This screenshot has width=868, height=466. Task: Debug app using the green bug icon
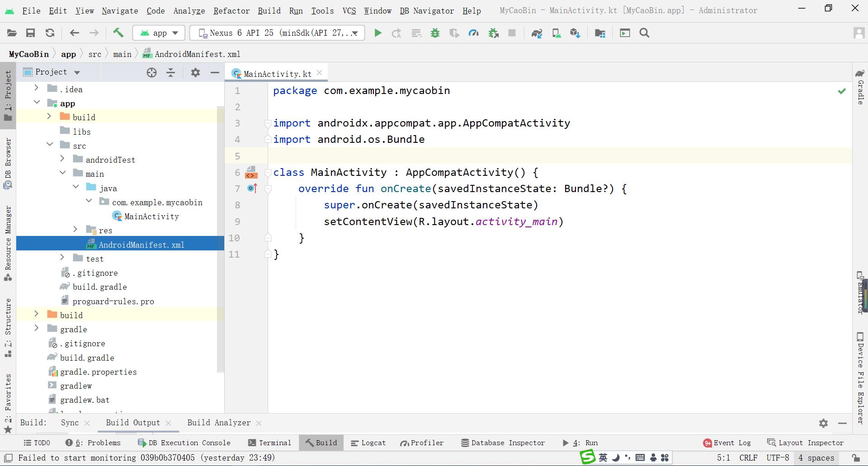click(435, 33)
